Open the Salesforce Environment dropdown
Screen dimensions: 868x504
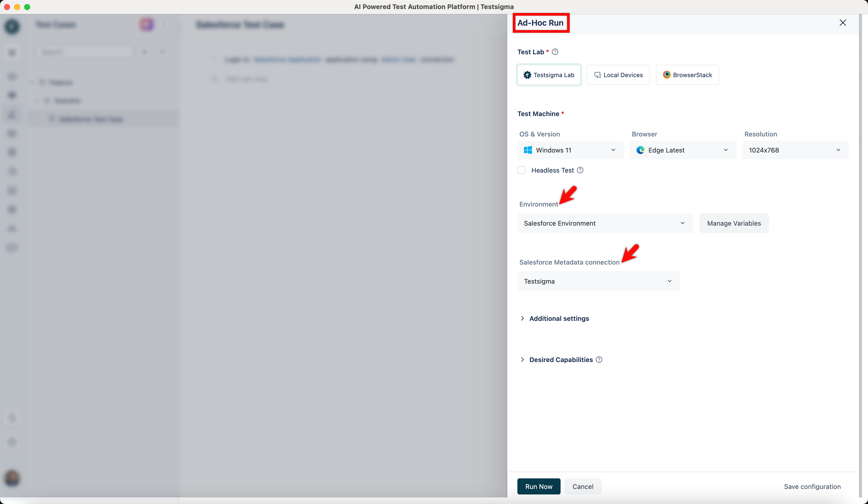click(605, 223)
